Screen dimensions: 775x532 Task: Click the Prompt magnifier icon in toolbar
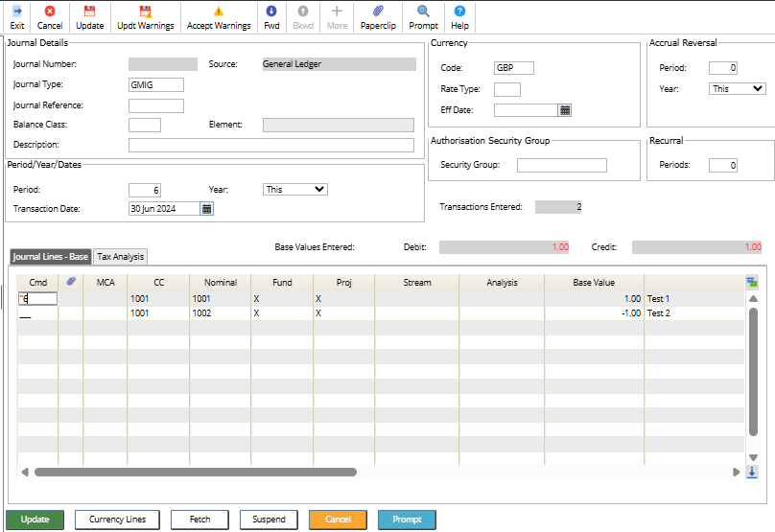coord(423,12)
